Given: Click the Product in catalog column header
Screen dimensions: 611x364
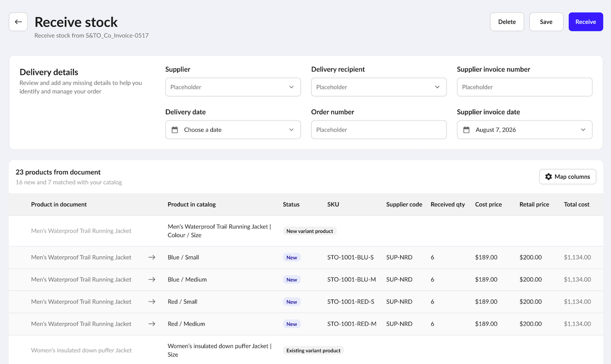Looking at the screenshot, I should 192,204.
